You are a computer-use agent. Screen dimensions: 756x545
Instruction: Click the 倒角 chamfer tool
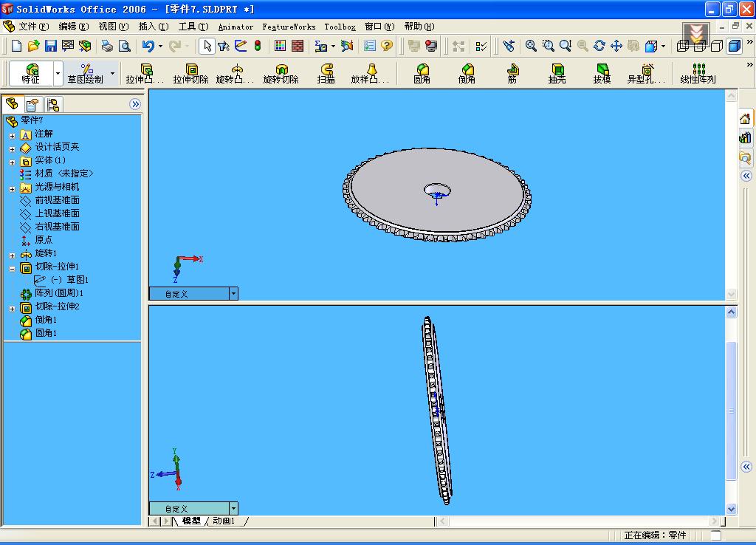(x=467, y=73)
